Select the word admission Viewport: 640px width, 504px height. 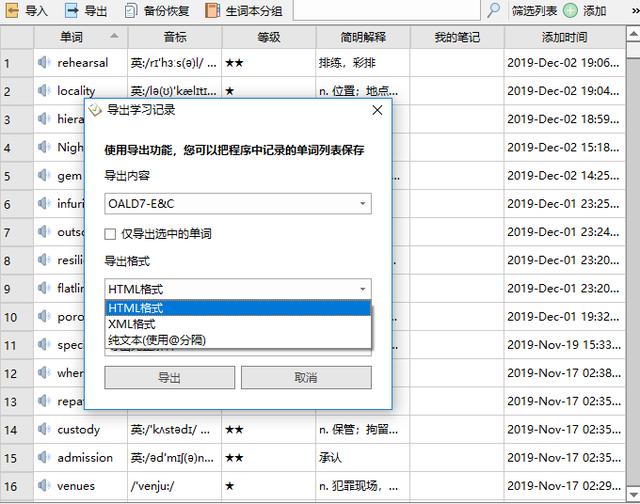click(85, 458)
